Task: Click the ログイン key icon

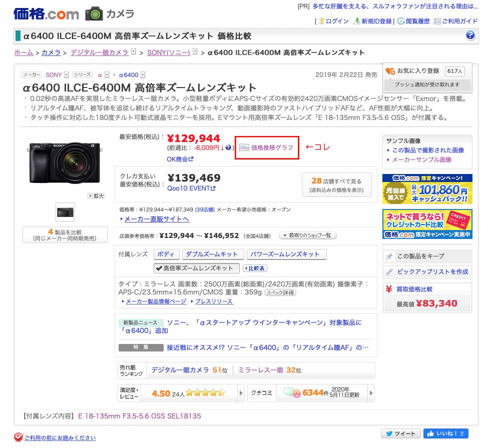Action: 321,21
